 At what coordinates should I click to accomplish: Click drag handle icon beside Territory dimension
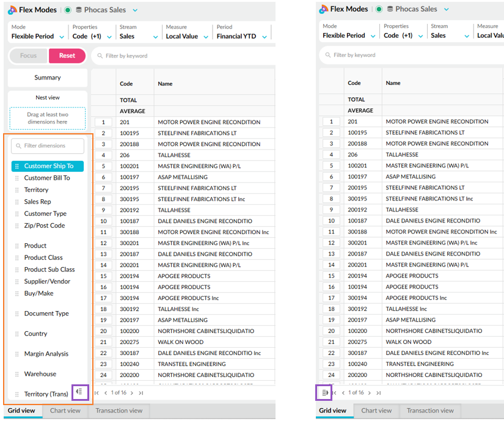(17, 190)
